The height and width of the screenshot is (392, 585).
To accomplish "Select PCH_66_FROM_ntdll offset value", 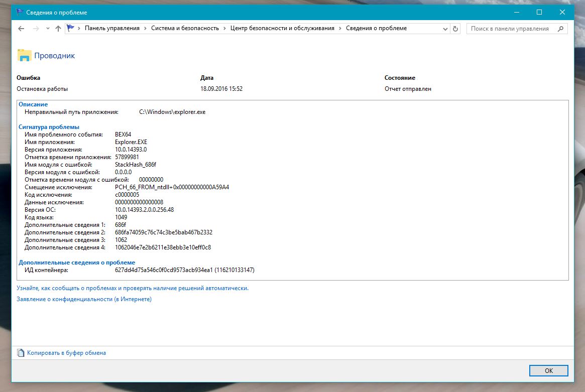I will 172,187.
